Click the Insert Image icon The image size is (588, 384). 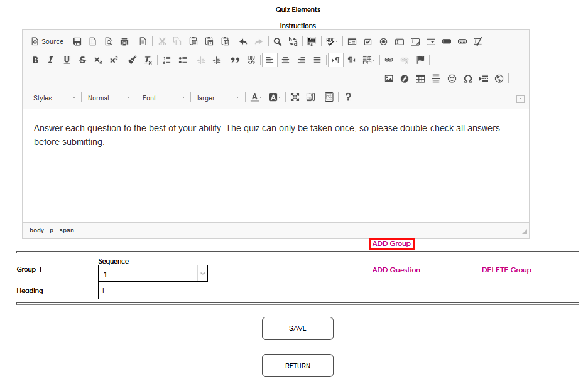389,79
